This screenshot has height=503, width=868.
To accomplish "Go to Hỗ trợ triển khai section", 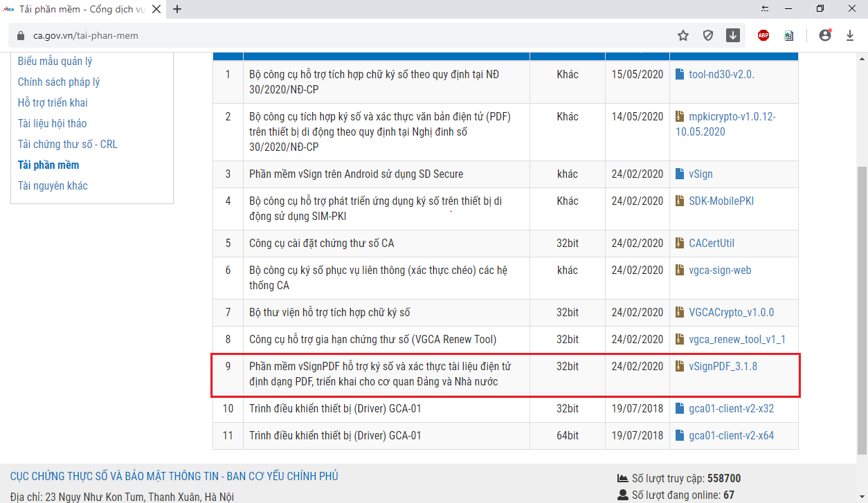I will 53,102.
